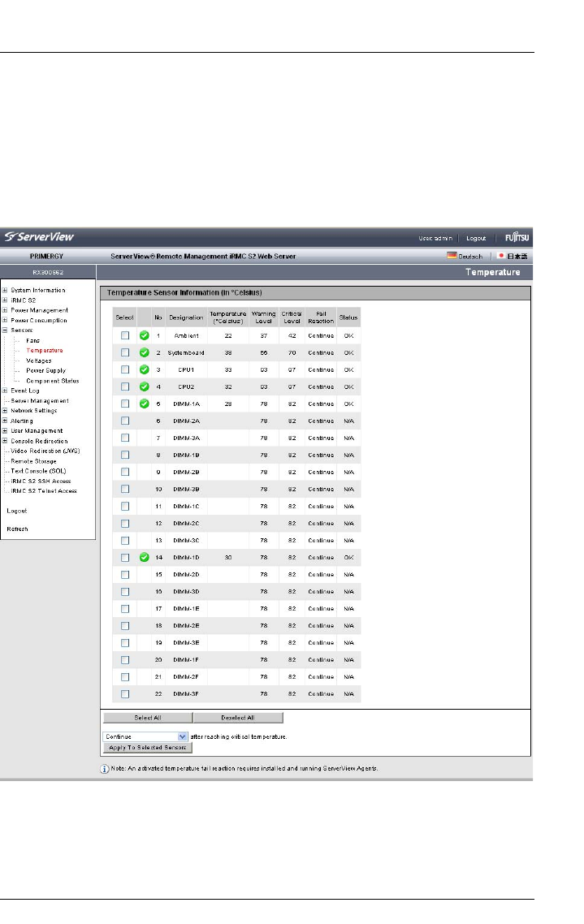
Task: Click the info icon beside the Note
Action: 104,768
